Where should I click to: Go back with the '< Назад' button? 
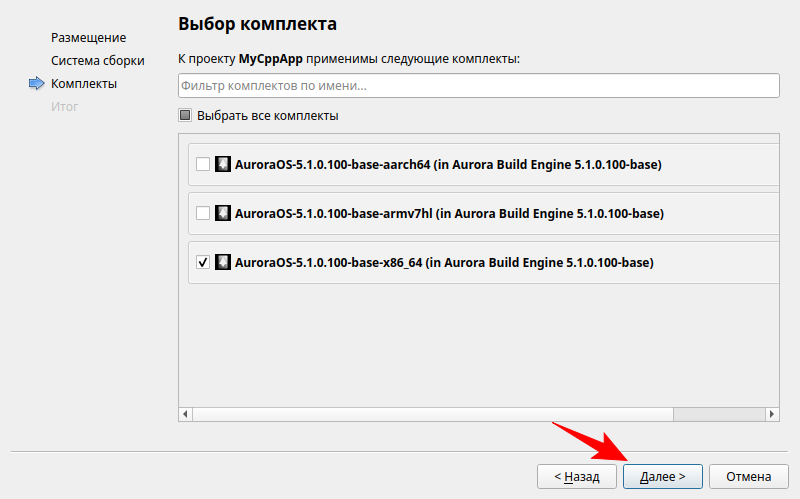coord(577,477)
